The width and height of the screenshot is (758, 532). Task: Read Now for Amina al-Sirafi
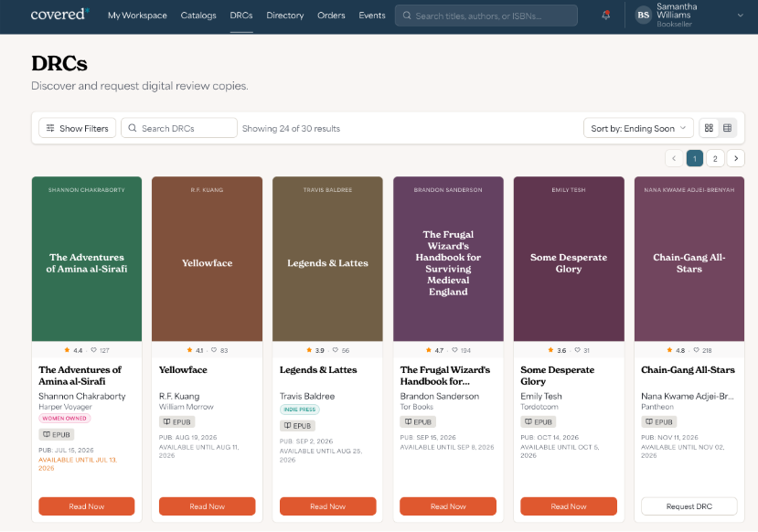point(87,506)
